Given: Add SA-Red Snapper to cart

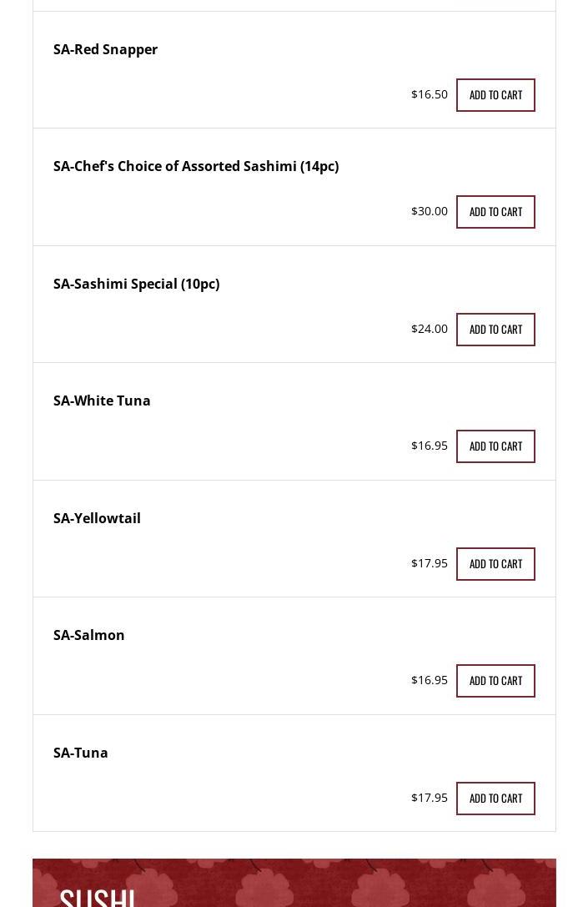Looking at the screenshot, I should (495, 95).
